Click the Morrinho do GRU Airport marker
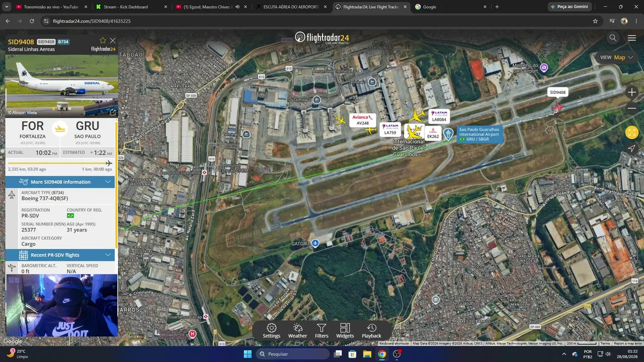Screen dimensions: 644x362 tap(544, 68)
